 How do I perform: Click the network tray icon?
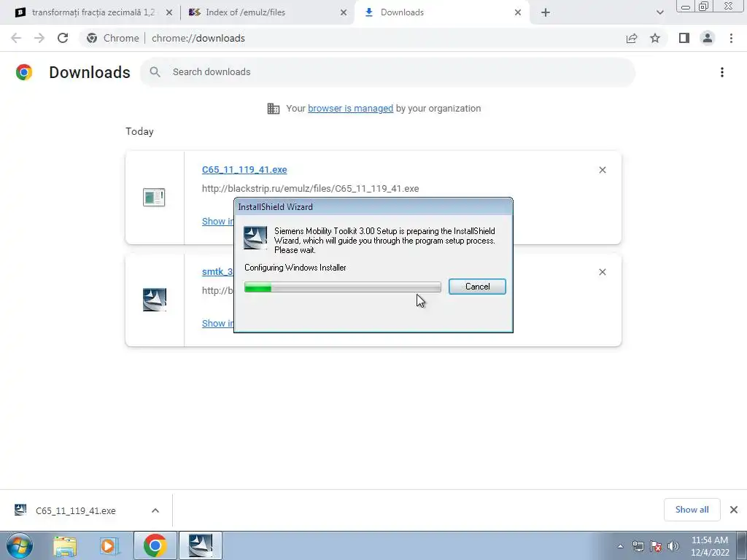(638, 546)
